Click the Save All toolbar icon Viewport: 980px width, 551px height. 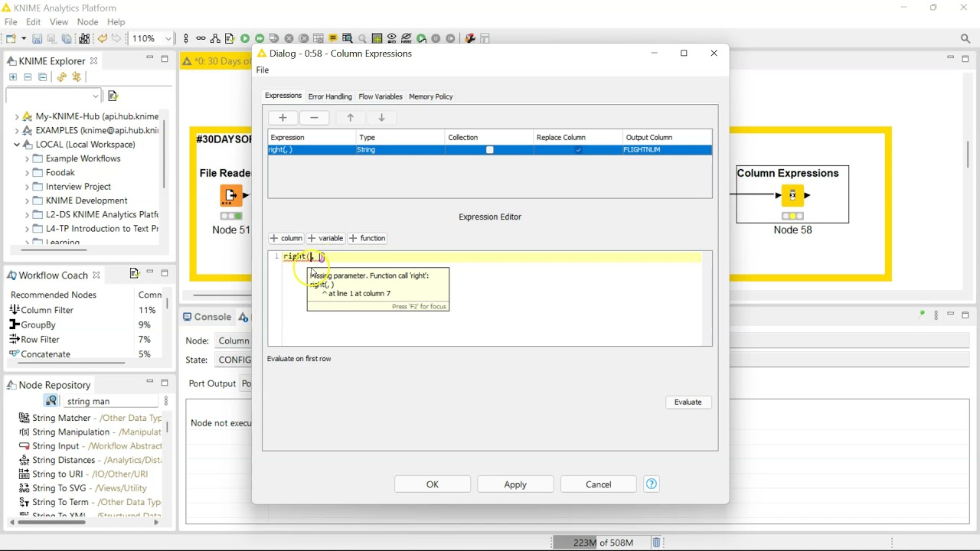pyautogui.click(x=67, y=38)
